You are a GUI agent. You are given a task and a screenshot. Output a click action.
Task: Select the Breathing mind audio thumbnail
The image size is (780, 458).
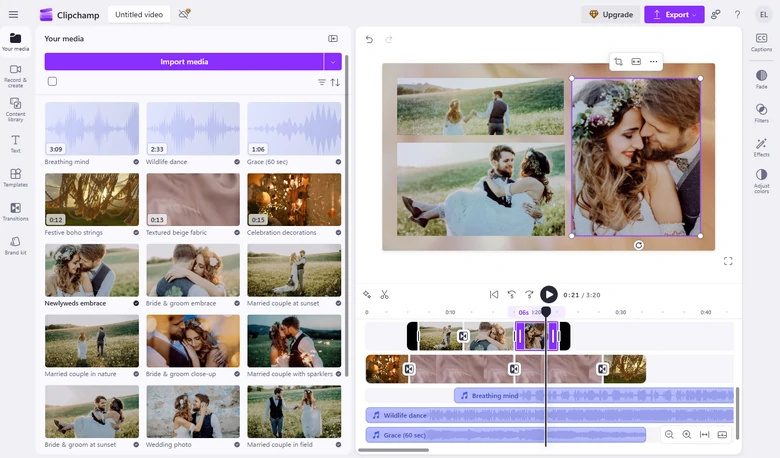click(x=92, y=128)
